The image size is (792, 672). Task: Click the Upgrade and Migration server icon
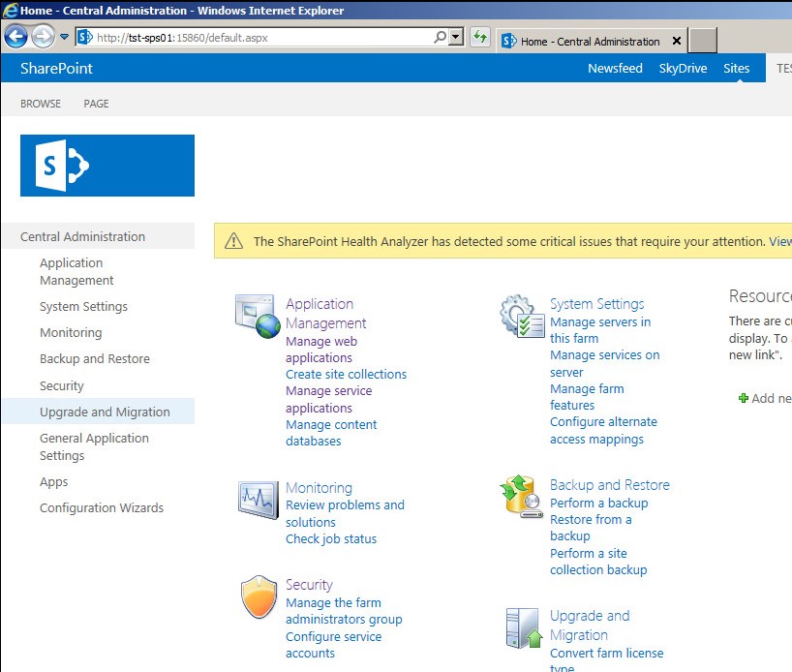(x=524, y=628)
